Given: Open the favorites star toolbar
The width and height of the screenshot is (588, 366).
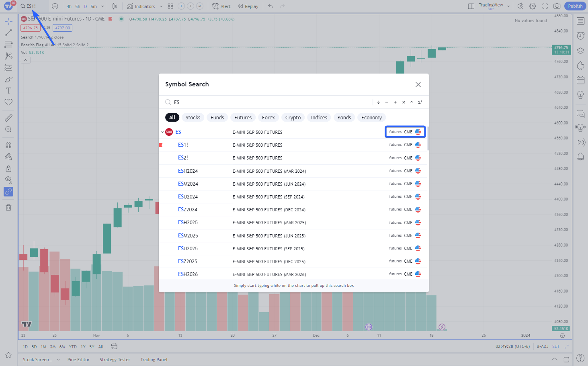Looking at the screenshot, I should pos(8,355).
